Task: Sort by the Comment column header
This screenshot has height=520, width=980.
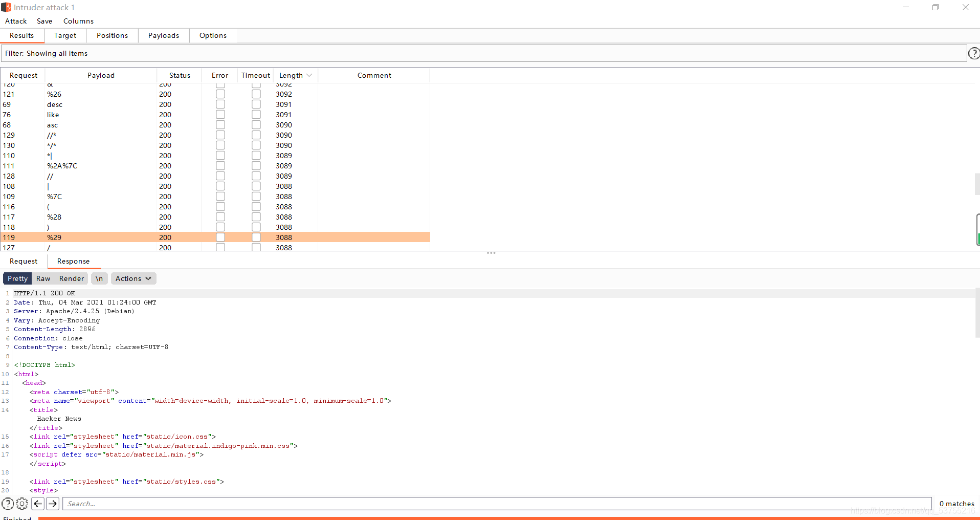Action: pos(374,75)
